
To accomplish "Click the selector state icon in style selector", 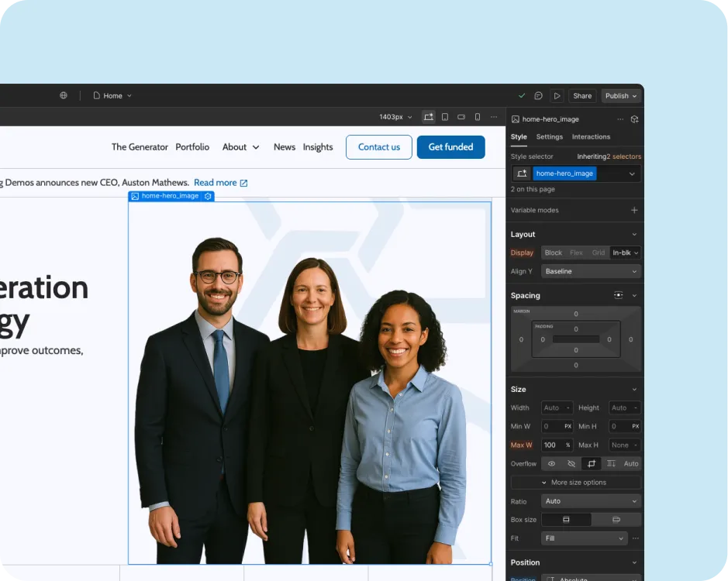I will [522, 174].
